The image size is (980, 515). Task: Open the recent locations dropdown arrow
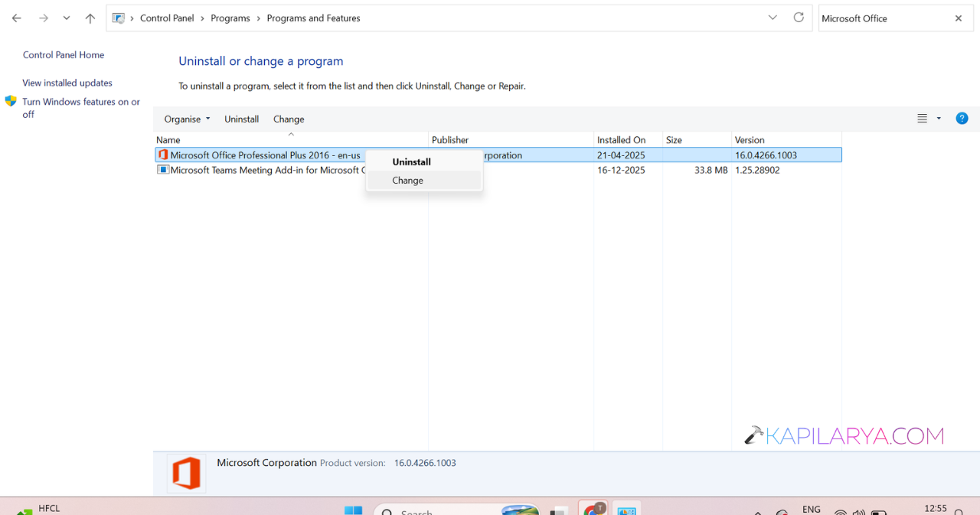67,18
